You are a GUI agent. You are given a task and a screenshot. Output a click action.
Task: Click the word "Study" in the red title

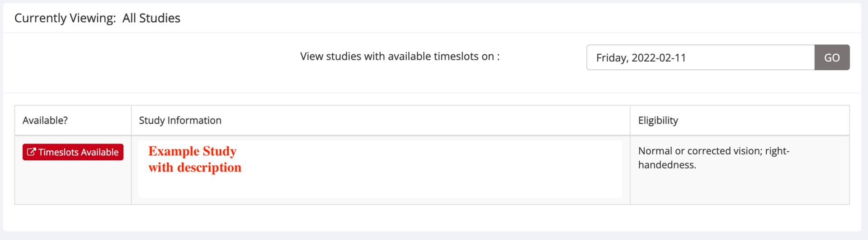tap(219, 151)
